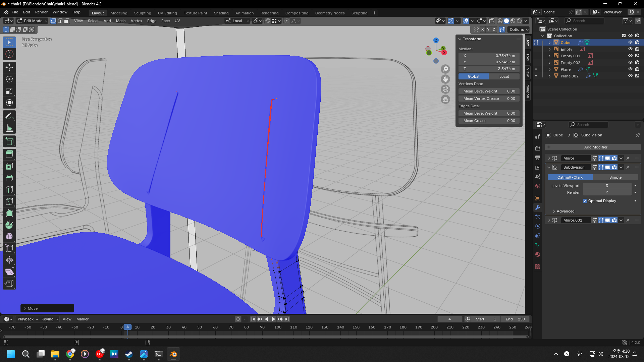Image resolution: width=644 pixels, height=362 pixels.
Task: Open the Render menu
Action: [x=41, y=12]
